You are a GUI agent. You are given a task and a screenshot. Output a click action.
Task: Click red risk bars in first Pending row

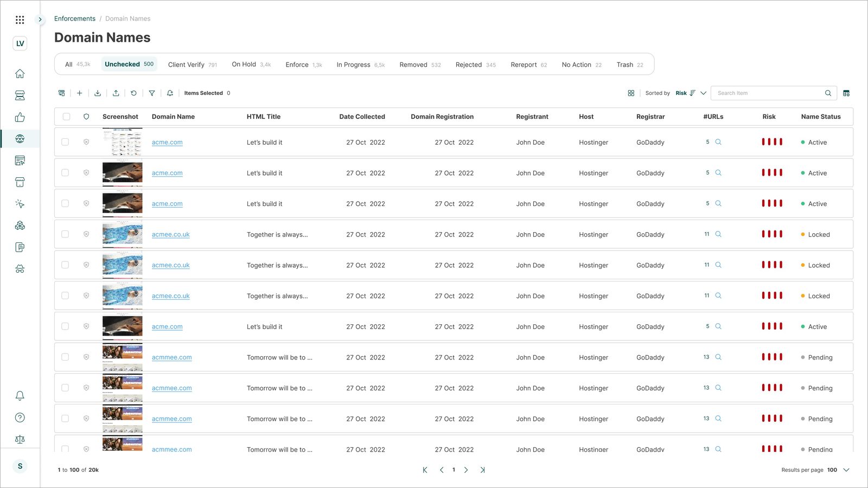coord(772,357)
